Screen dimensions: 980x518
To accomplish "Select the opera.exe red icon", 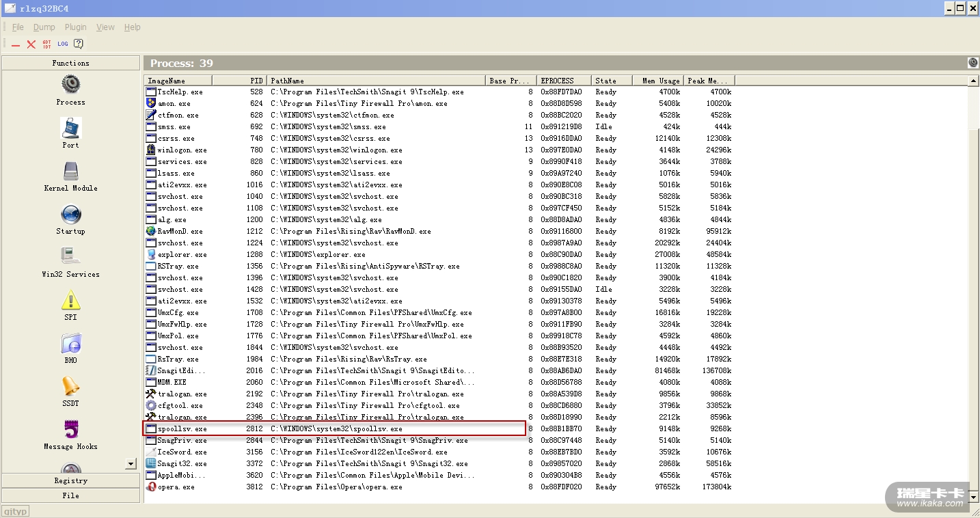I will click(151, 487).
